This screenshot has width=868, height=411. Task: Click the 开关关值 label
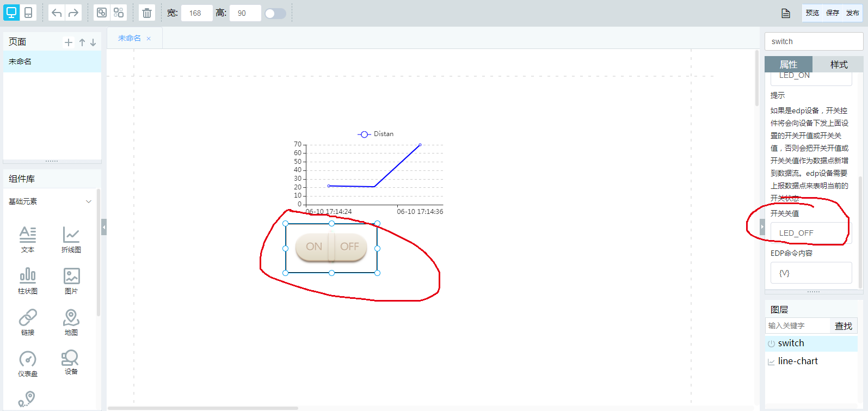pos(785,213)
